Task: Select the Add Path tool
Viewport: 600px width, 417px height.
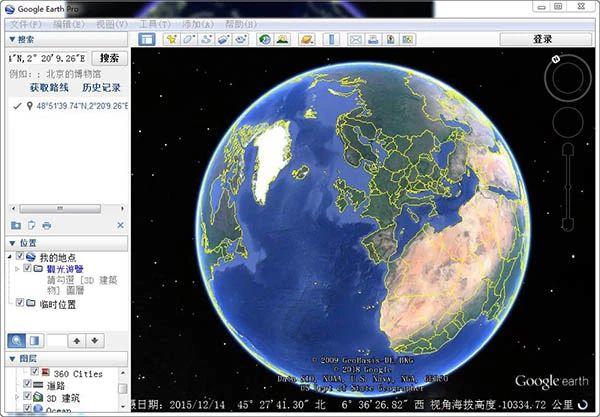Action: click(x=207, y=39)
